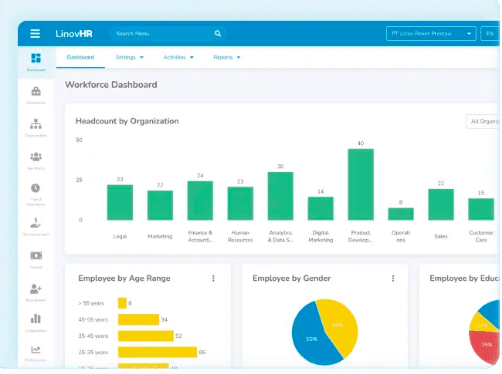
Task: Open the hamburger menu
Action: coord(35,34)
